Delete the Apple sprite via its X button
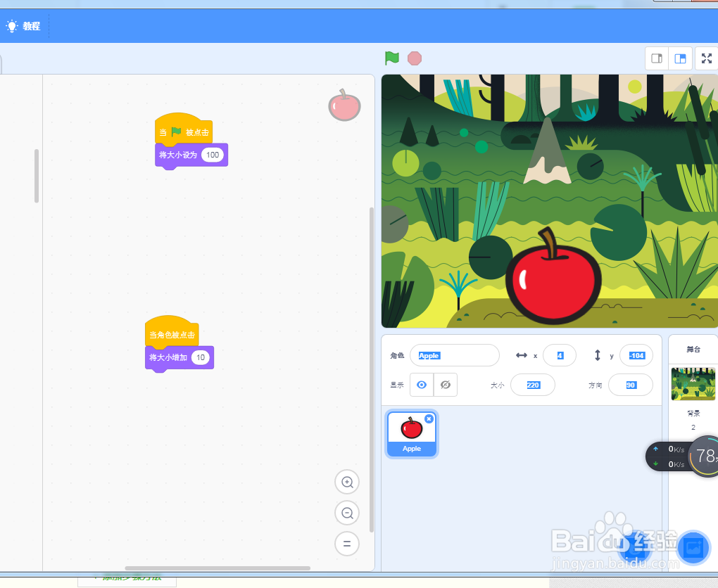The width and height of the screenshot is (718, 588). tap(429, 418)
